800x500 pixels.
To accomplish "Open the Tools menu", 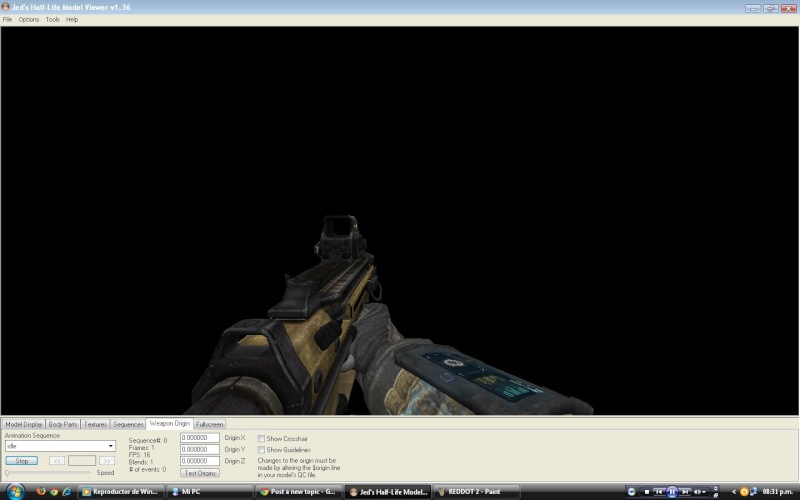I will pos(53,19).
